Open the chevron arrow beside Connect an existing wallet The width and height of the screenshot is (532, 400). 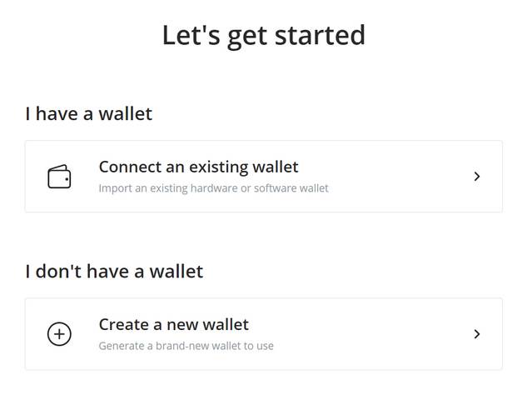(477, 177)
